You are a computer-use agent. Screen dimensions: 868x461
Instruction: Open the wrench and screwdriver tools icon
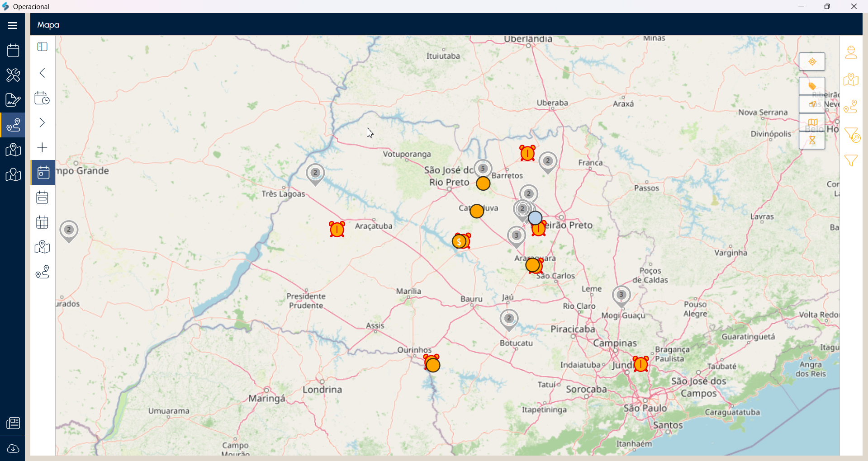coord(13,75)
